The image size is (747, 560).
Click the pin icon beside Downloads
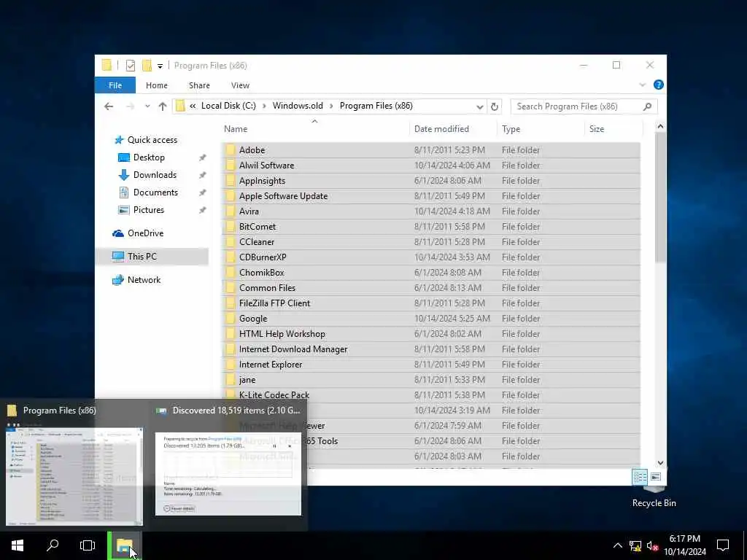tap(203, 175)
